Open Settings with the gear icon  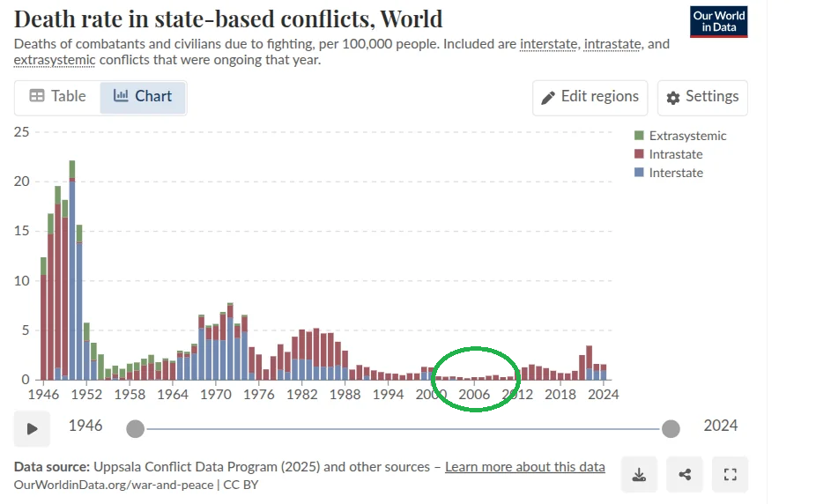(702, 97)
